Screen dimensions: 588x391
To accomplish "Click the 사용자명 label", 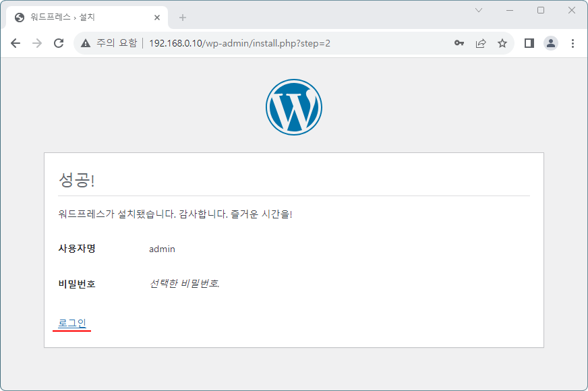I will click(x=77, y=248).
